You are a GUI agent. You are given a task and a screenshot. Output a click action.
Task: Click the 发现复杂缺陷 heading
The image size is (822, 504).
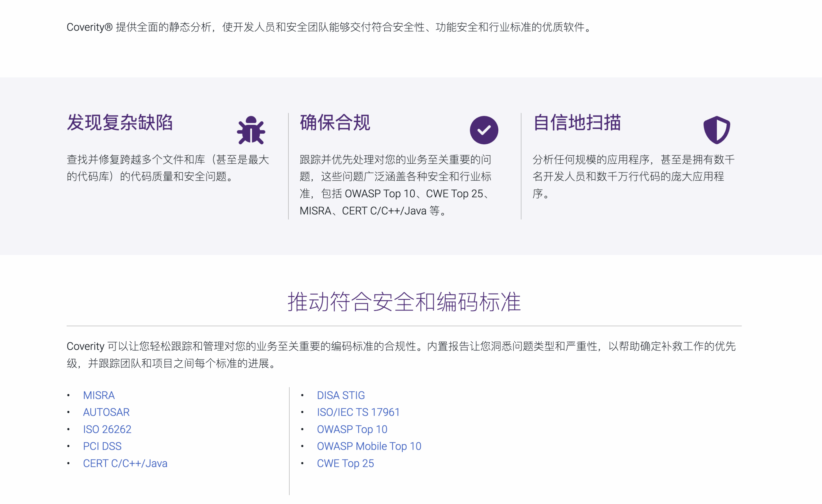click(x=119, y=122)
